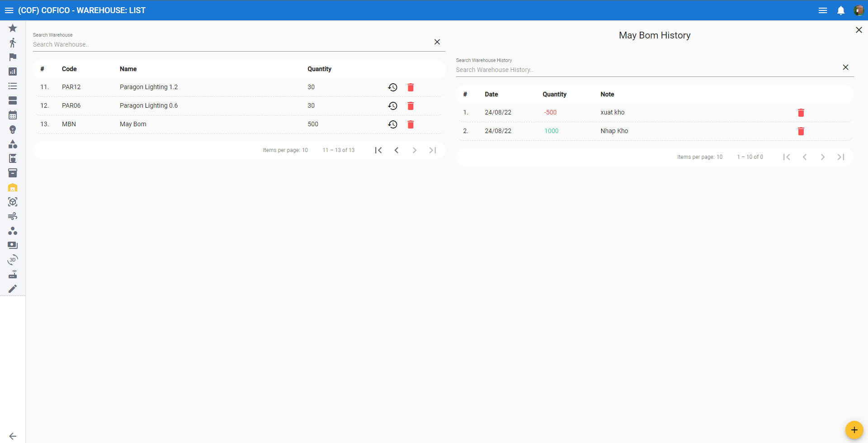Collapse sidebar with the back arrow
The height and width of the screenshot is (443, 868).
13,436
